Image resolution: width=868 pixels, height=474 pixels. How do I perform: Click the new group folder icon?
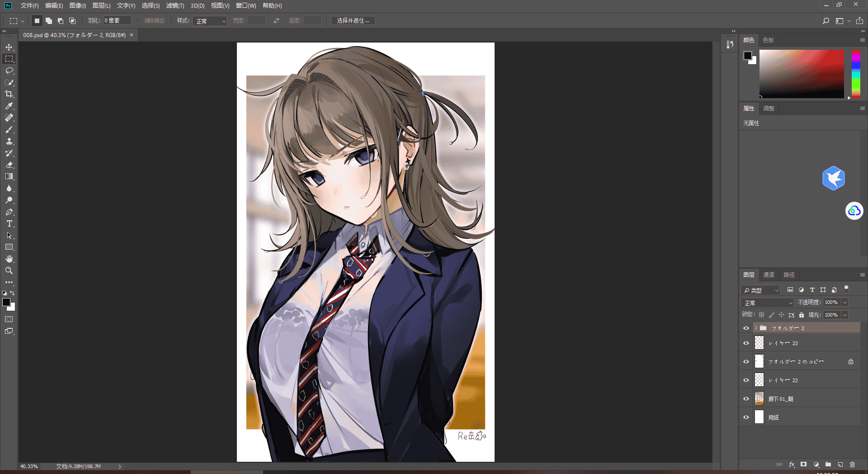828,465
